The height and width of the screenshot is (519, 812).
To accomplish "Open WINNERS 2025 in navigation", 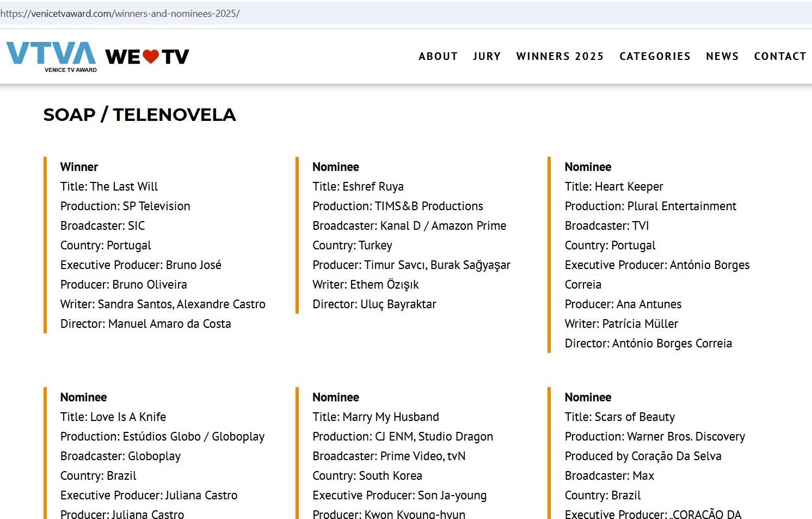I will (x=560, y=56).
